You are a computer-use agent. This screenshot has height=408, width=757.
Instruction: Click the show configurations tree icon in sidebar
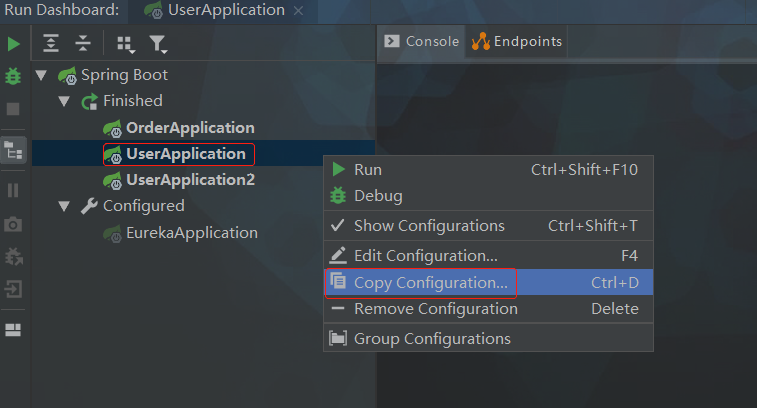(x=13, y=150)
